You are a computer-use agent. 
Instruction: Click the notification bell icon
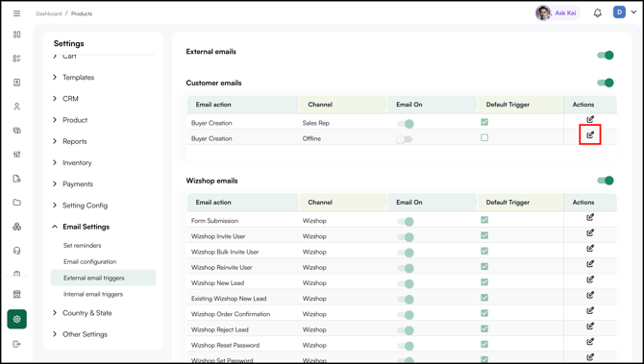click(x=598, y=13)
